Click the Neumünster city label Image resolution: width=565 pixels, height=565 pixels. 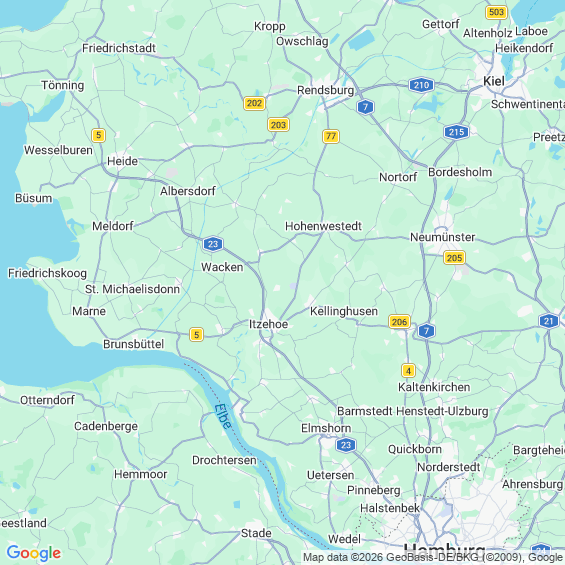click(442, 237)
